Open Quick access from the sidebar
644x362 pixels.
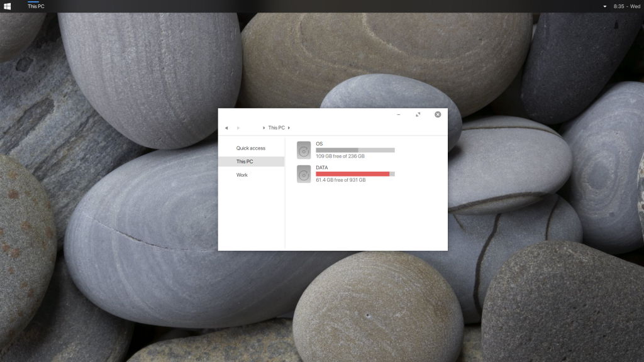pos(250,148)
